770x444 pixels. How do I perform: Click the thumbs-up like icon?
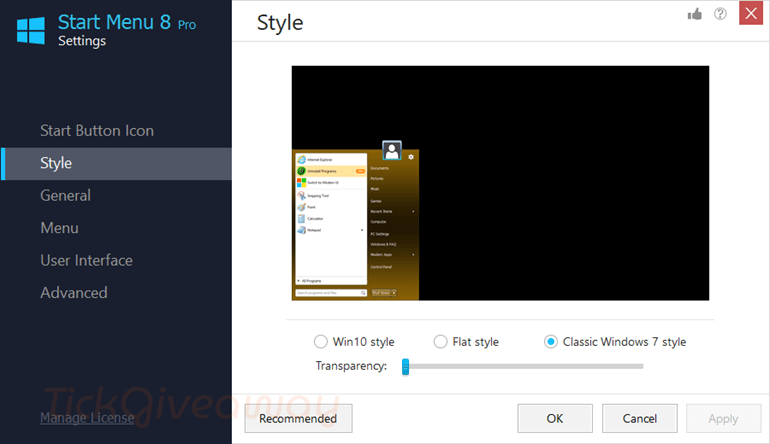pyautogui.click(x=694, y=14)
